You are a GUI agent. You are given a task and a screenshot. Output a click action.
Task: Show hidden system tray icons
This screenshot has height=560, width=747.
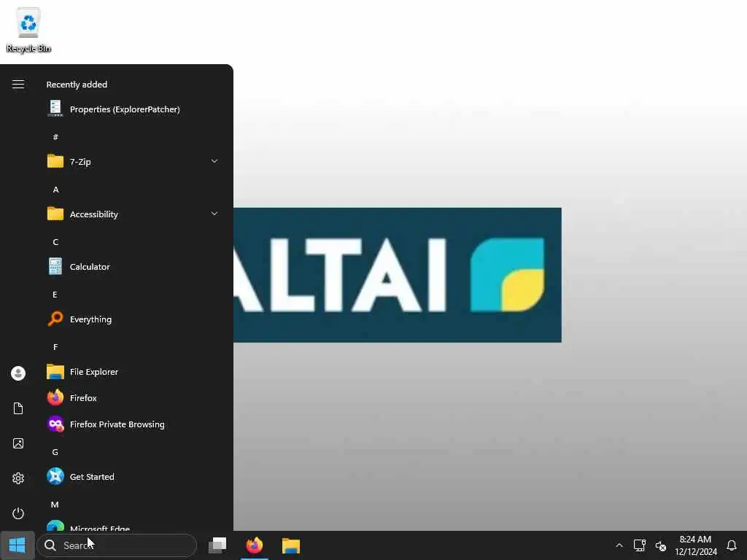(x=619, y=545)
